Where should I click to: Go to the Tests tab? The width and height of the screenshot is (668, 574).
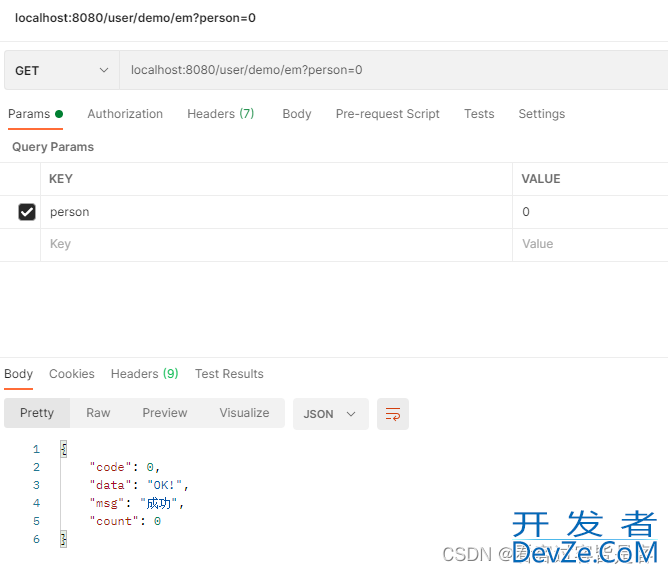click(479, 114)
